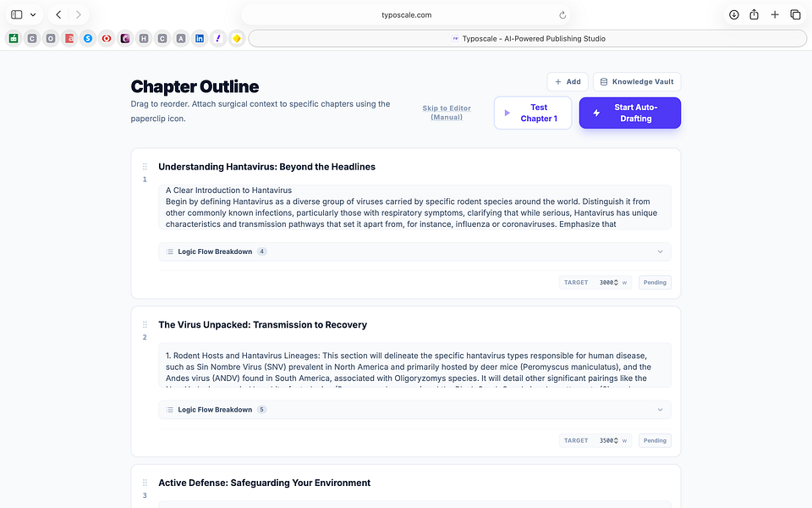The height and width of the screenshot is (508, 812).
Task: Open the tab group dropdown chevron beside sidebar icon
Action: [x=33, y=14]
